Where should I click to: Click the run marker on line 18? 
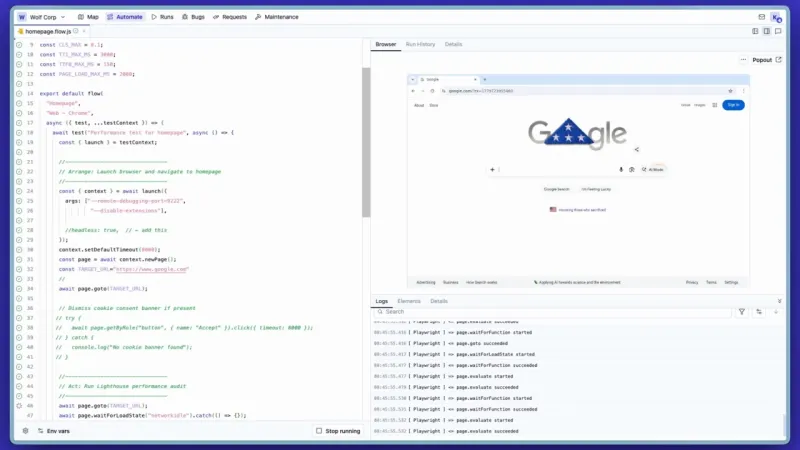tap(19, 133)
